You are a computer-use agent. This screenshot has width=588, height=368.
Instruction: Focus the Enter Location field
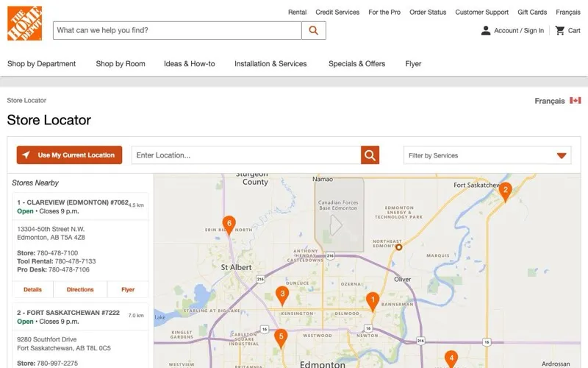pyautogui.click(x=246, y=155)
